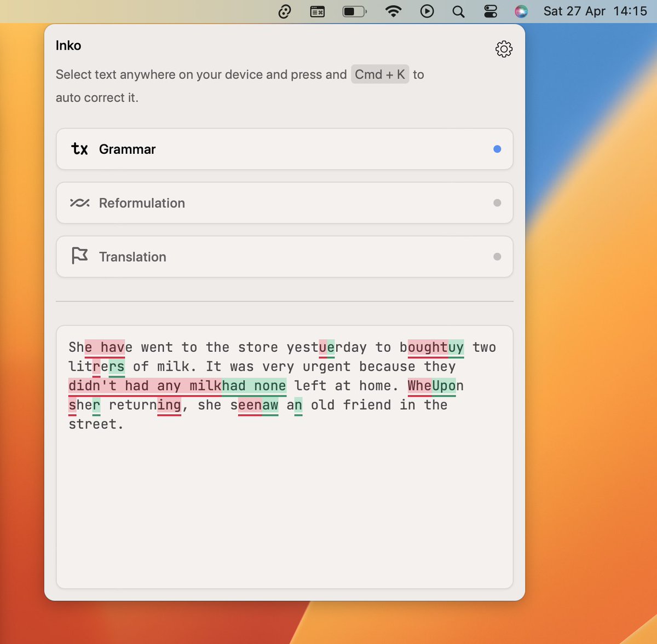Click the word "returning" in the text
This screenshot has width=657, height=644.
(x=145, y=405)
